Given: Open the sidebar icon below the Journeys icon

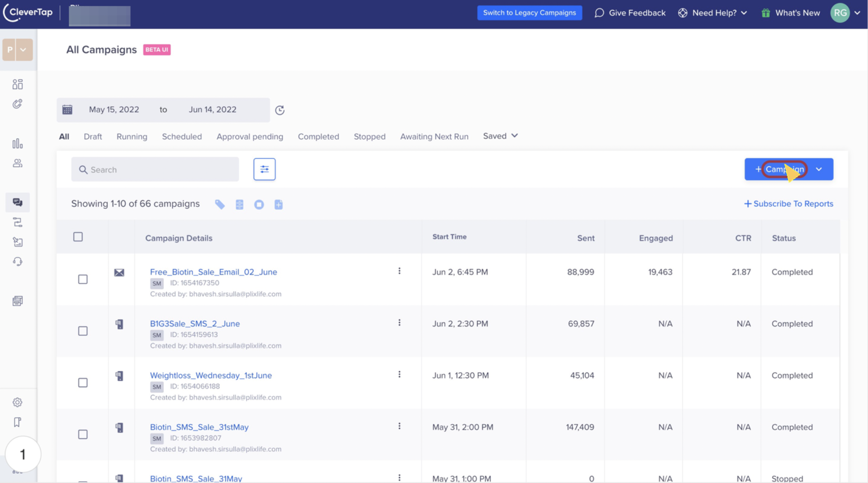Looking at the screenshot, I should point(18,242).
